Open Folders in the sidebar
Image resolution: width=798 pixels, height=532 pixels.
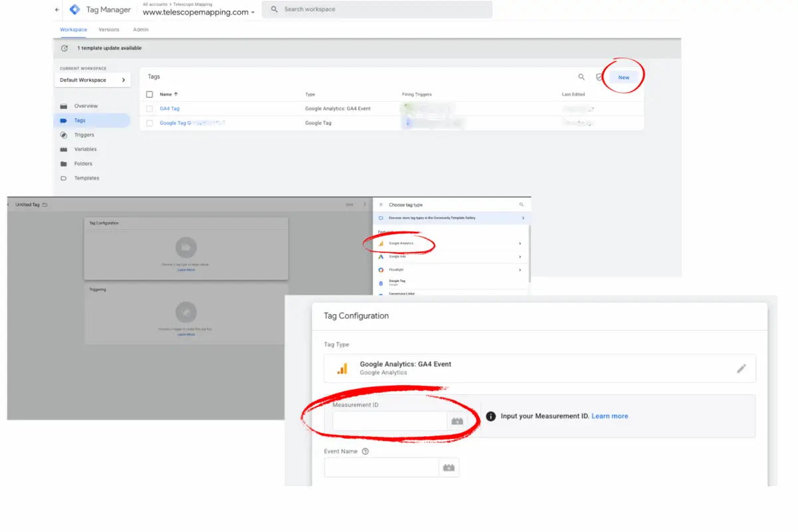pos(83,164)
